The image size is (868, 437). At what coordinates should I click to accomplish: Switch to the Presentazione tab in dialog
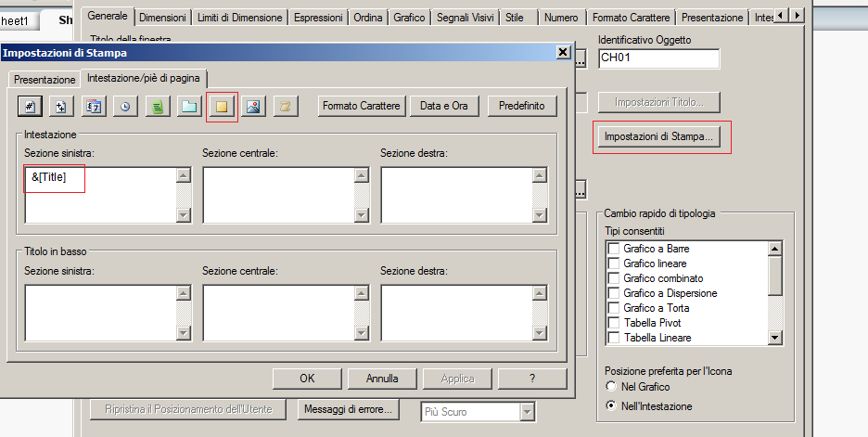[x=45, y=80]
